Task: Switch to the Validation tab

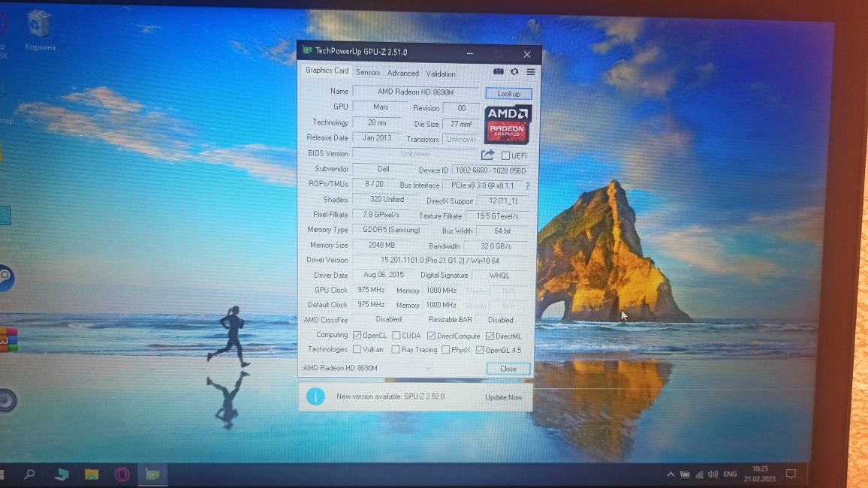Action: (441, 74)
